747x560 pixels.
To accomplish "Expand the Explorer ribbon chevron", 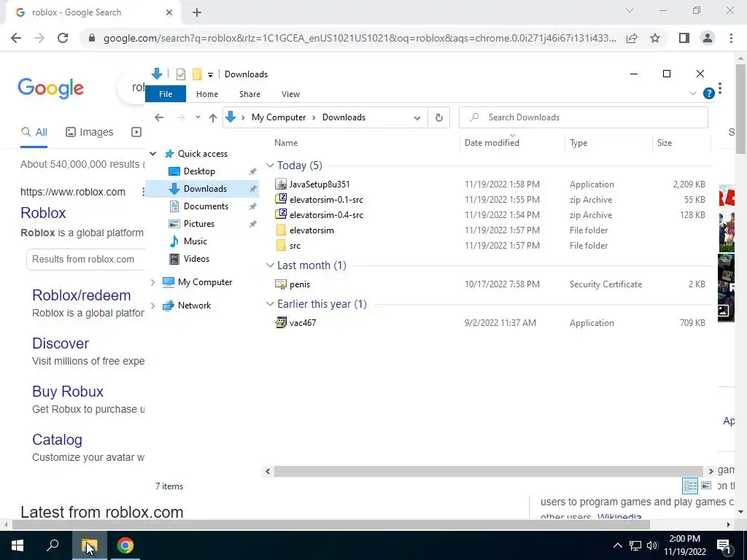I will click(x=693, y=94).
